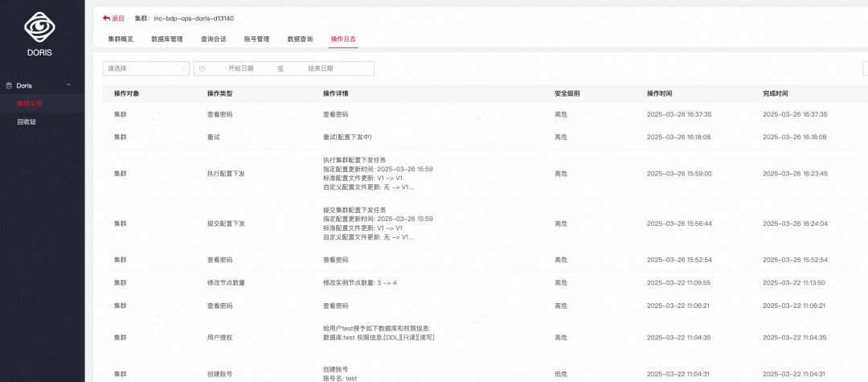Click the 安全级别 column header
The image size is (868, 382).
[x=567, y=93]
